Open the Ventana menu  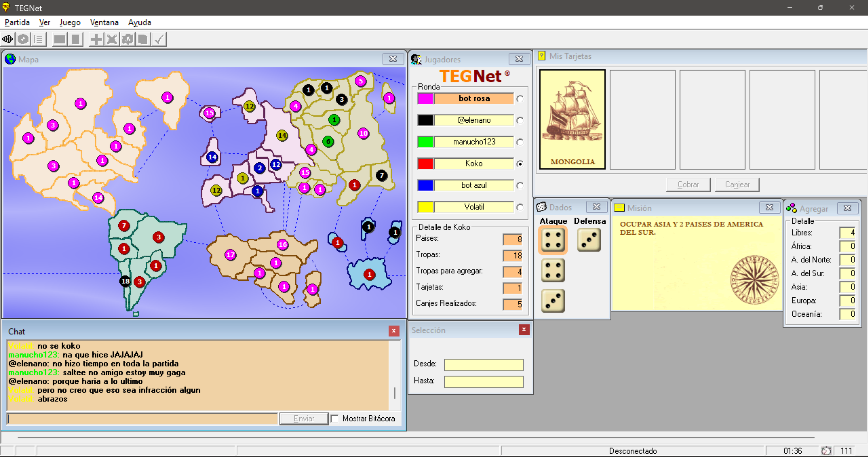[x=104, y=22]
